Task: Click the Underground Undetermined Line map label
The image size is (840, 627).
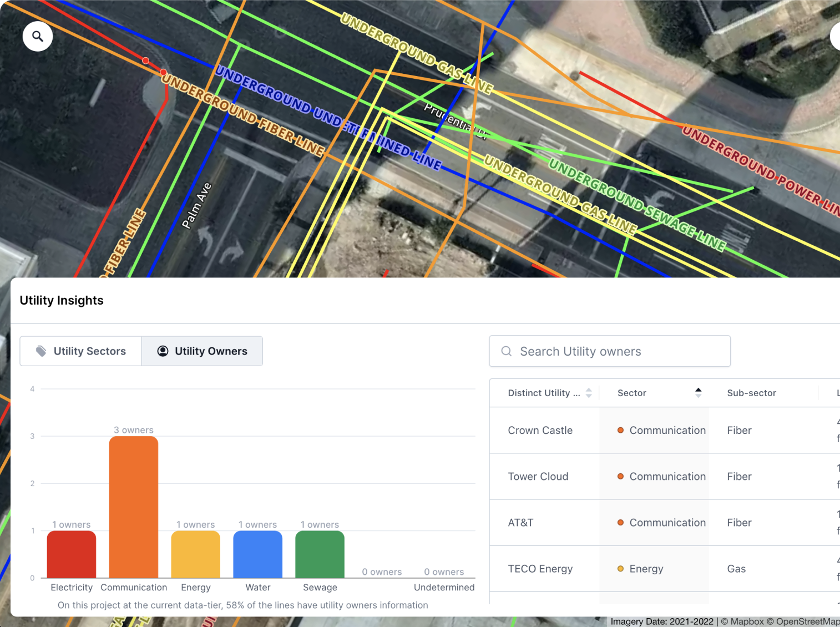Action: (328, 118)
